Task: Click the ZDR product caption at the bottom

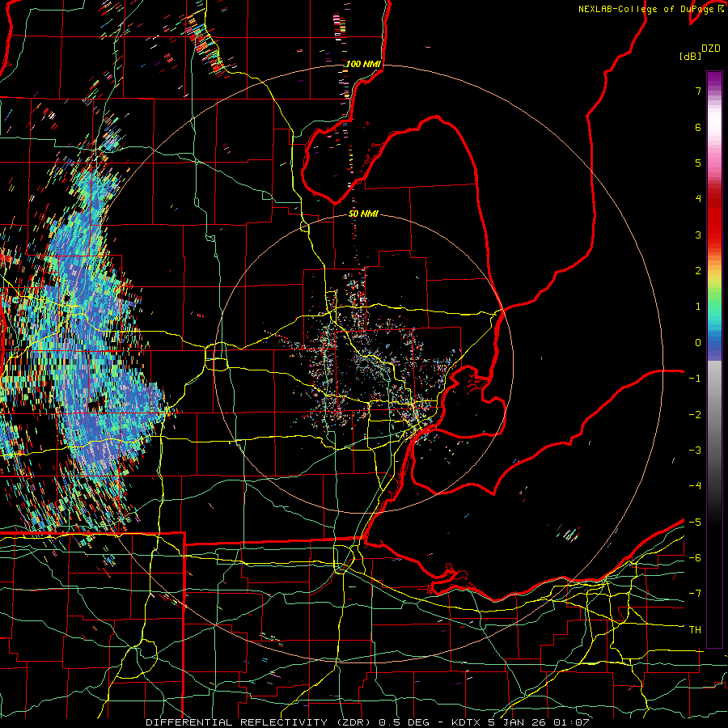Action: 367,722
